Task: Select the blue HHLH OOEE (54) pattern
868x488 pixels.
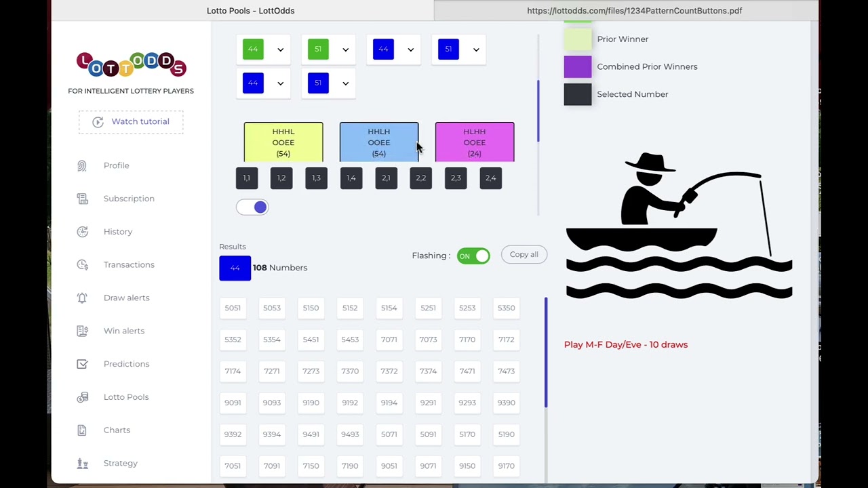Action: (379, 142)
